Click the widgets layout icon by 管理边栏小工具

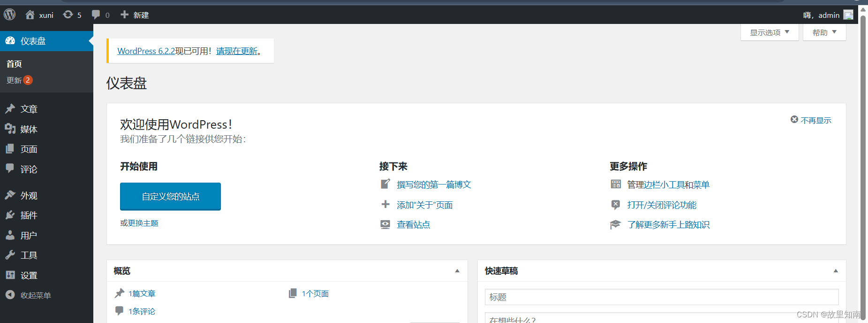click(616, 184)
